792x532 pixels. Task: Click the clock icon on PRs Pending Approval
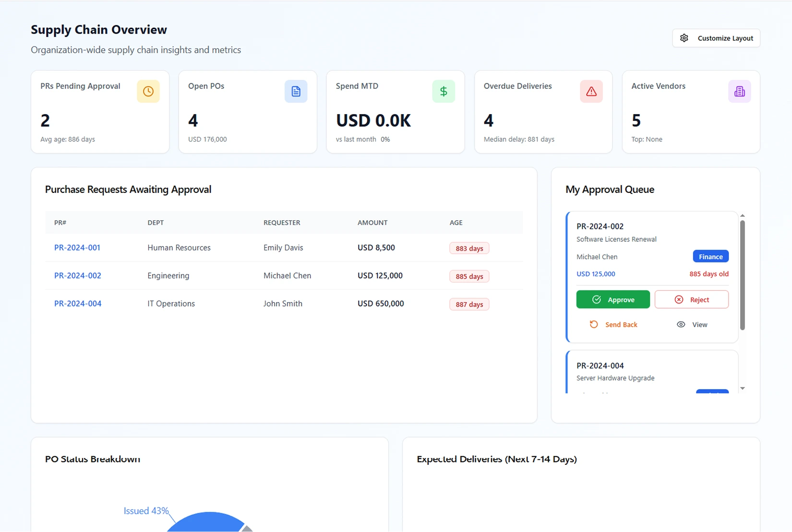coord(148,91)
